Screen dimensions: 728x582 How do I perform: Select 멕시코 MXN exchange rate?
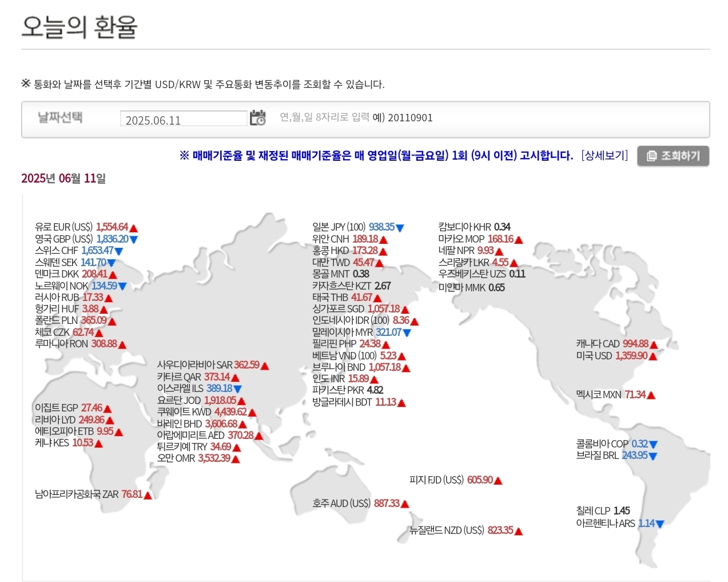pyautogui.click(x=616, y=395)
